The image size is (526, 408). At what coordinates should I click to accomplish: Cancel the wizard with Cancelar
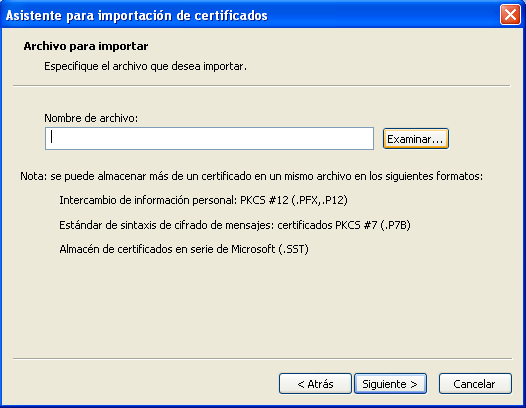(x=475, y=384)
